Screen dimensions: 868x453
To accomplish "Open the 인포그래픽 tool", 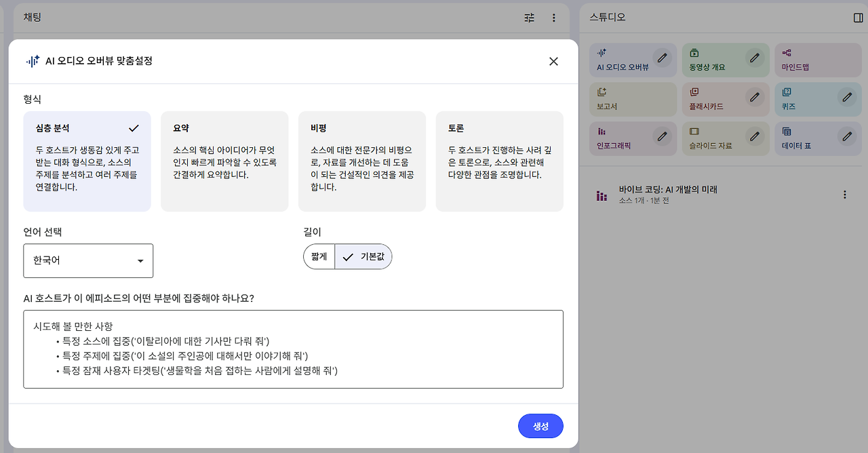I will [624, 138].
